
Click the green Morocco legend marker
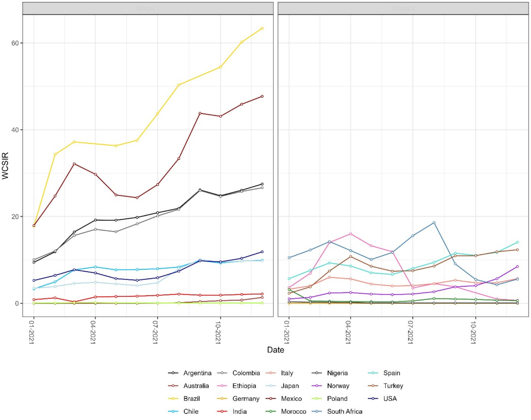(271, 411)
